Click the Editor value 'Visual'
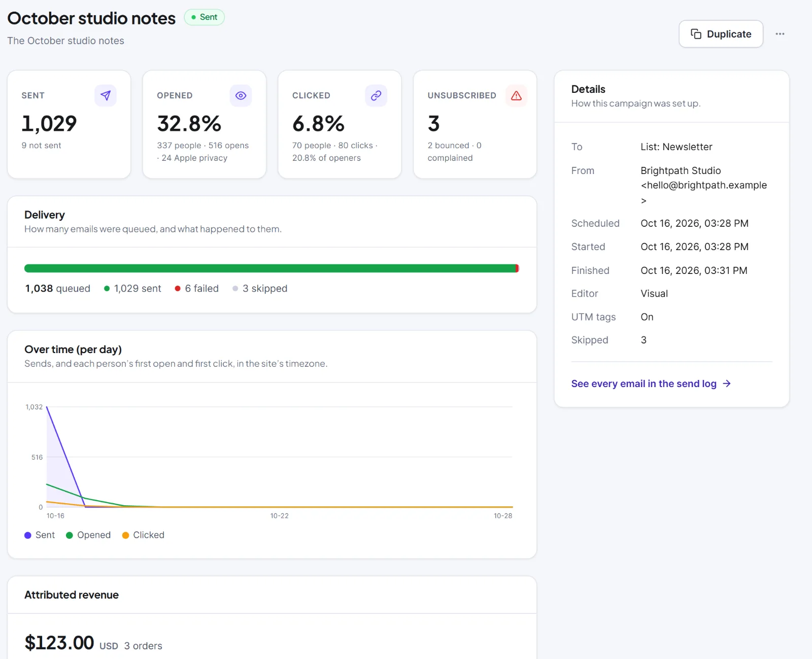The width and height of the screenshot is (812, 659). tap(654, 294)
